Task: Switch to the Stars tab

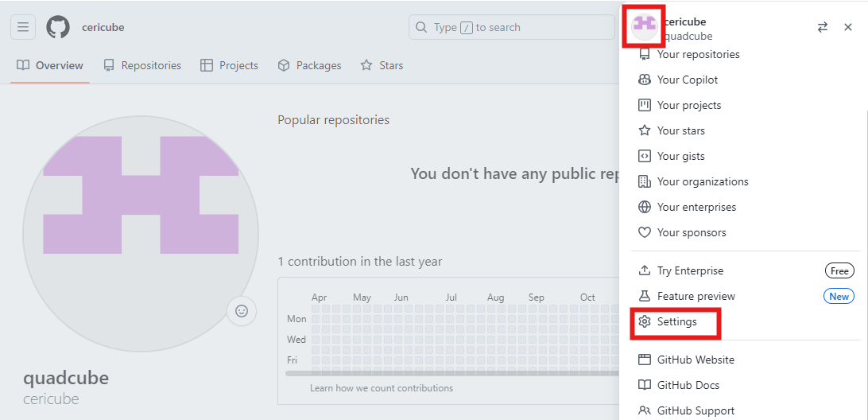Action: coord(382,65)
